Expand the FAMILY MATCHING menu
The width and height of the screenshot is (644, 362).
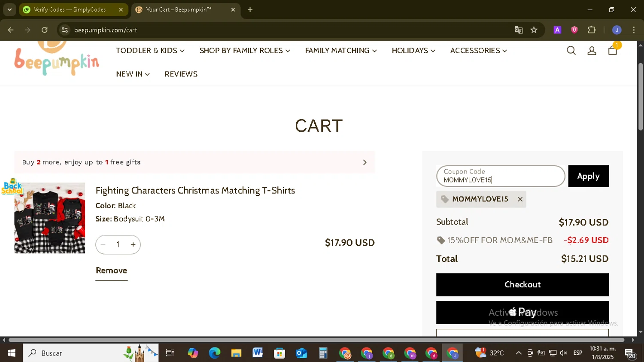pyautogui.click(x=341, y=51)
